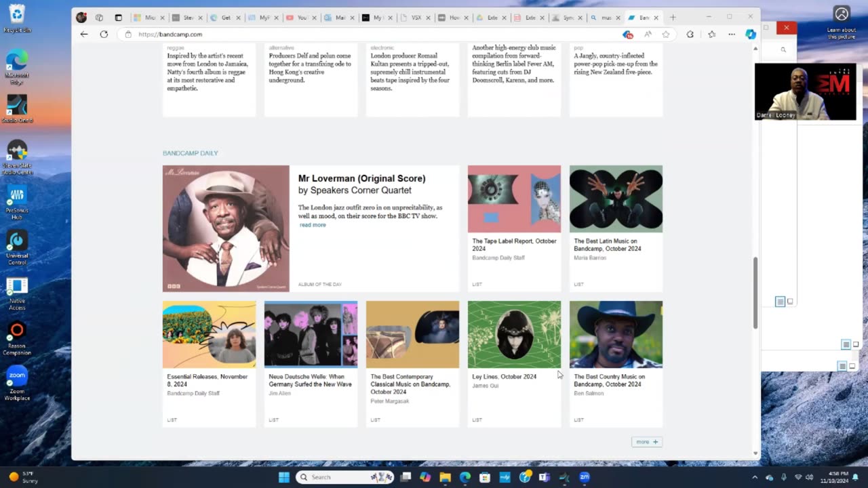Open tab actions menu icon
Viewport: 868px width, 488px height.
point(118,18)
